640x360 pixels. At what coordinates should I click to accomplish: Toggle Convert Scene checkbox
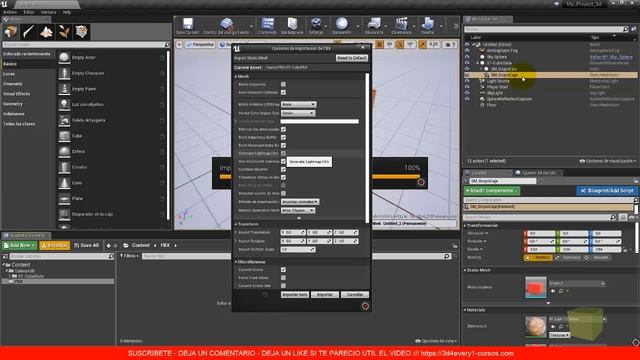tap(283, 270)
